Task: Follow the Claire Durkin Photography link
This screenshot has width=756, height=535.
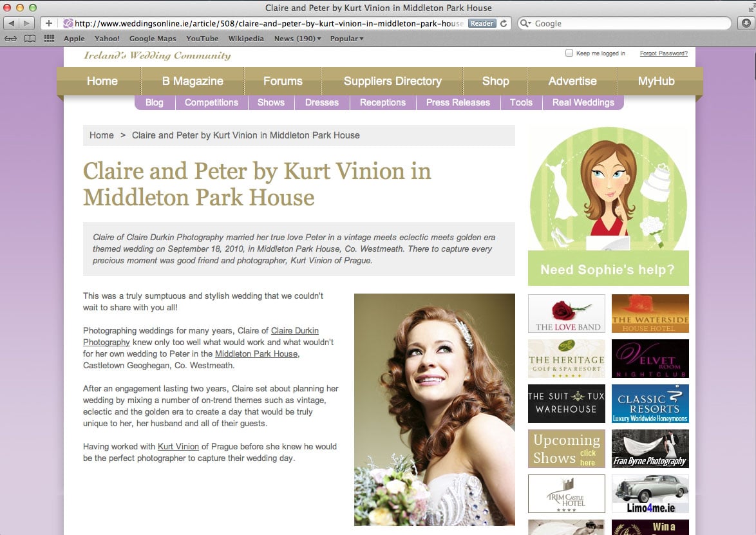Action: [294, 331]
